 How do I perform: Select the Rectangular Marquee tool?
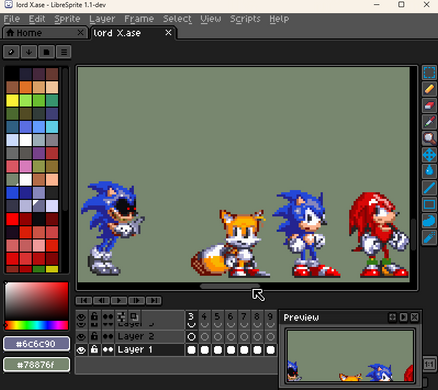[x=429, y=72]
